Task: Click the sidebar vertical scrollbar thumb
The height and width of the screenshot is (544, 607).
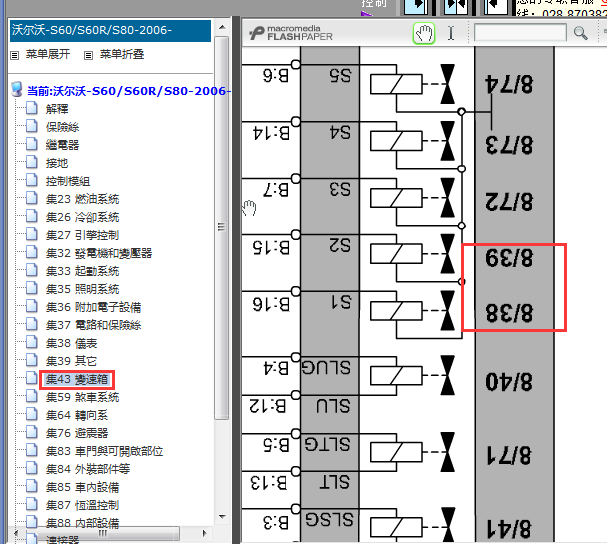Action: [222, 228]
